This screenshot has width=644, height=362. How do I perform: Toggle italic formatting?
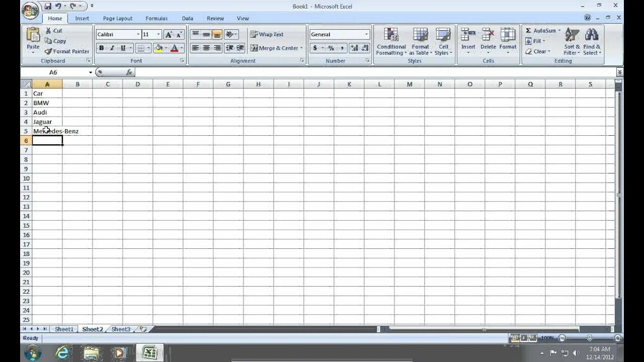112,48
